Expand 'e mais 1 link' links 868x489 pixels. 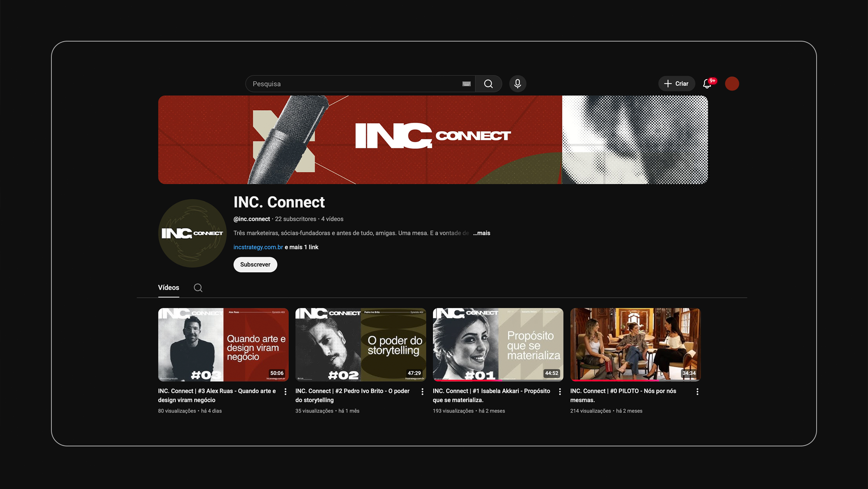point(301,247)
